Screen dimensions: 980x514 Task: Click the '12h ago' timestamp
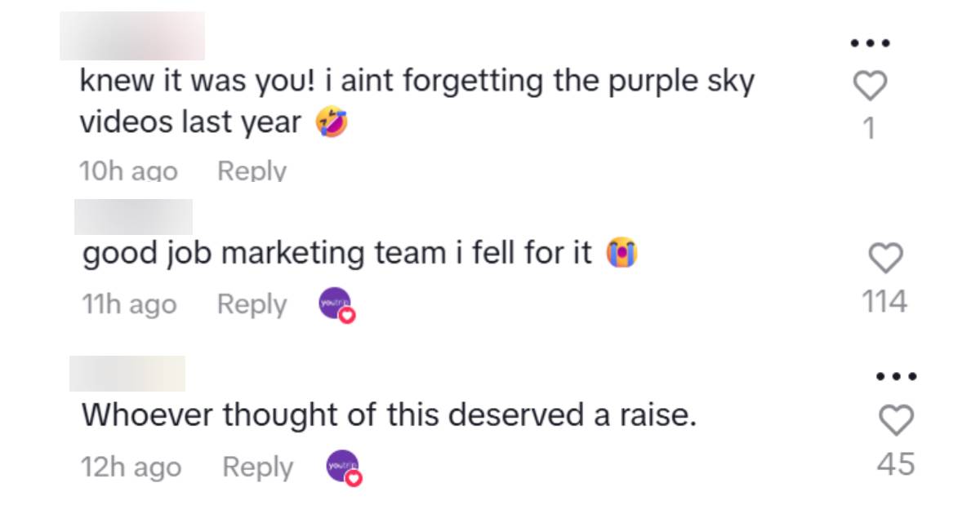131,467
